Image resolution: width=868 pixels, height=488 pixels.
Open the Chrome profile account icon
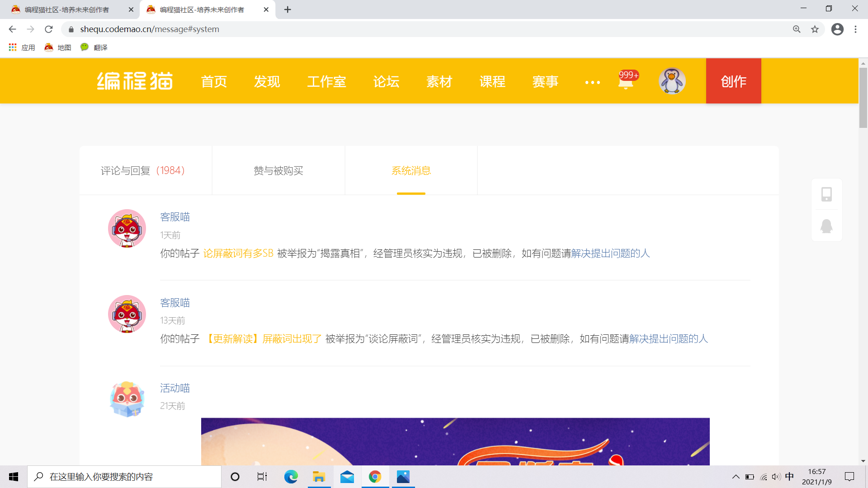tap(837, 29)
